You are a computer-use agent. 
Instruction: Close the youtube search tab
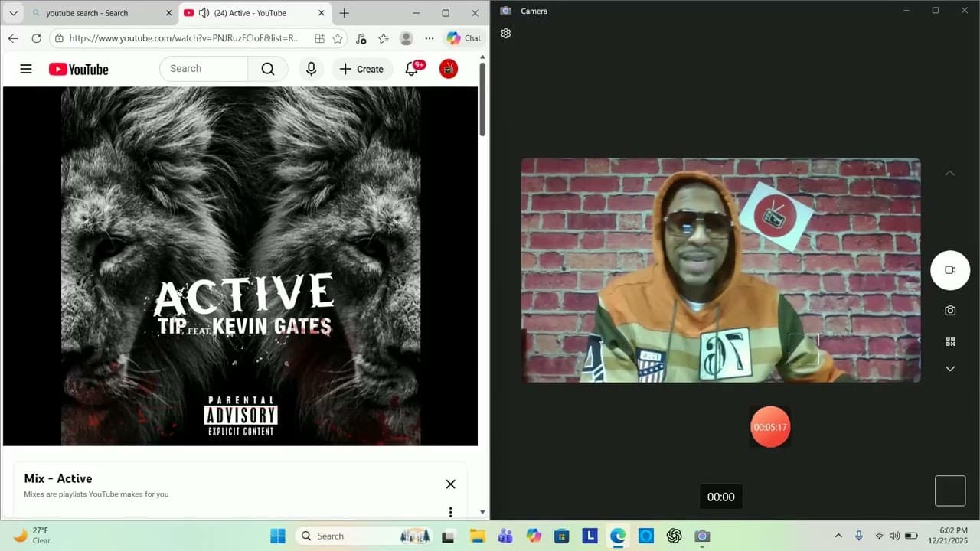[169, 13]
